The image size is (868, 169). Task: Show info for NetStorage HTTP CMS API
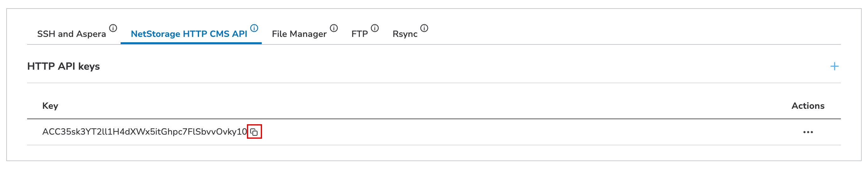pos(254,28)
